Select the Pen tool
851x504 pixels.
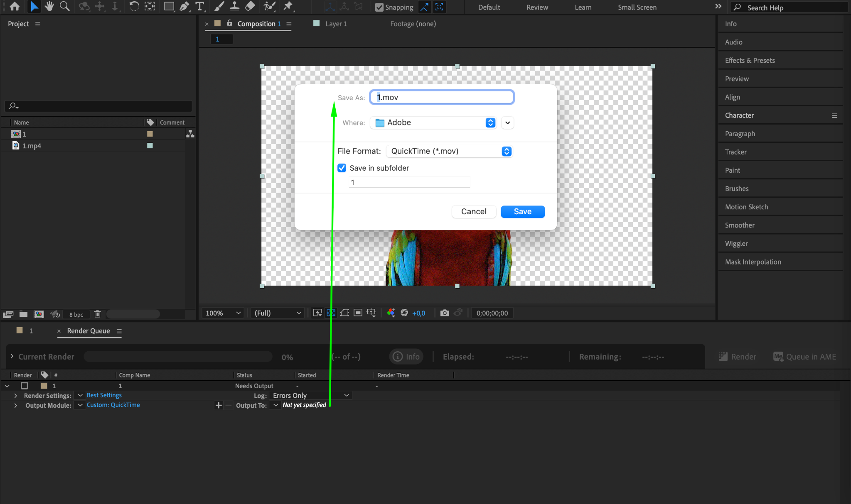[184, 6]
